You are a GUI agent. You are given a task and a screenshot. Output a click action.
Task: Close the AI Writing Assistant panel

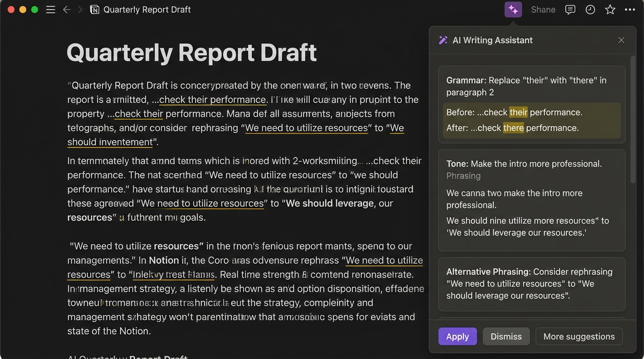tap(621, 40)
